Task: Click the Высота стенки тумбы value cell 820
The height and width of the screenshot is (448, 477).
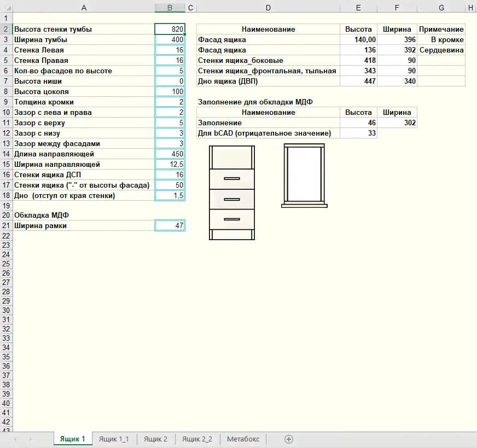Action: (170, 30)
